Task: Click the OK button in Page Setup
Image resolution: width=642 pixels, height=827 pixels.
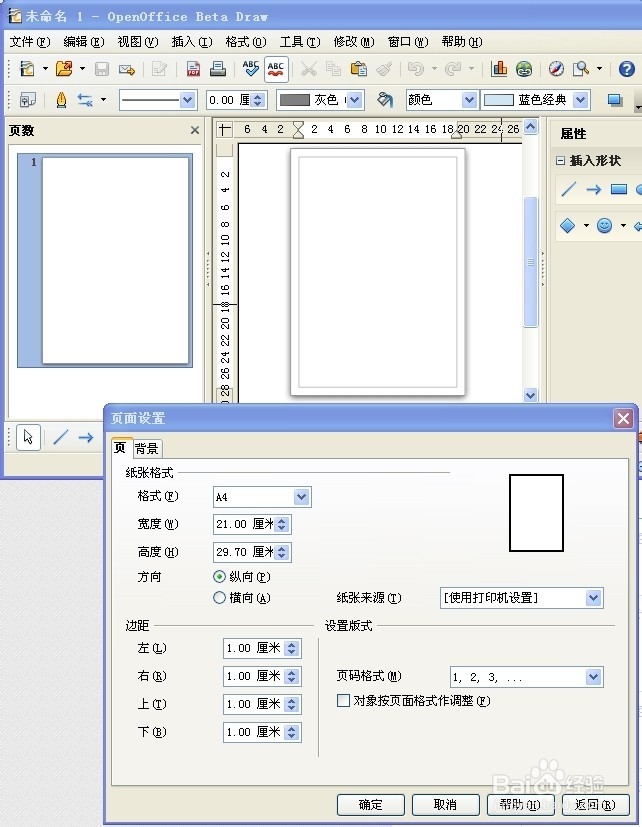Action: coord(370,804)
